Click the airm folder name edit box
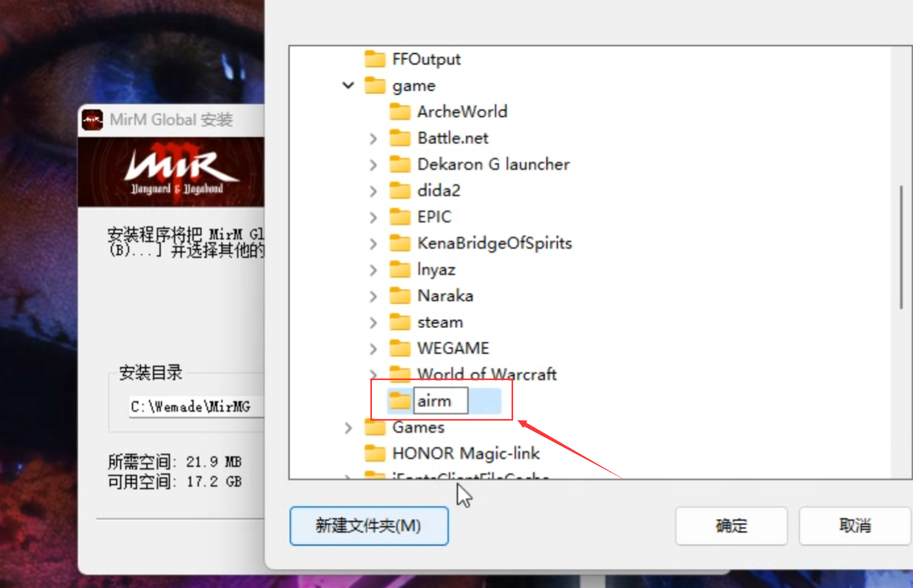Viewport: 913px width, 588px height. coord(441,401)
